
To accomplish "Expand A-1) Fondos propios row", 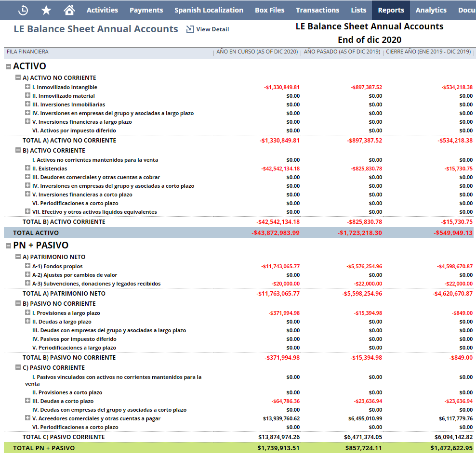I will click(x=27, y=266).
